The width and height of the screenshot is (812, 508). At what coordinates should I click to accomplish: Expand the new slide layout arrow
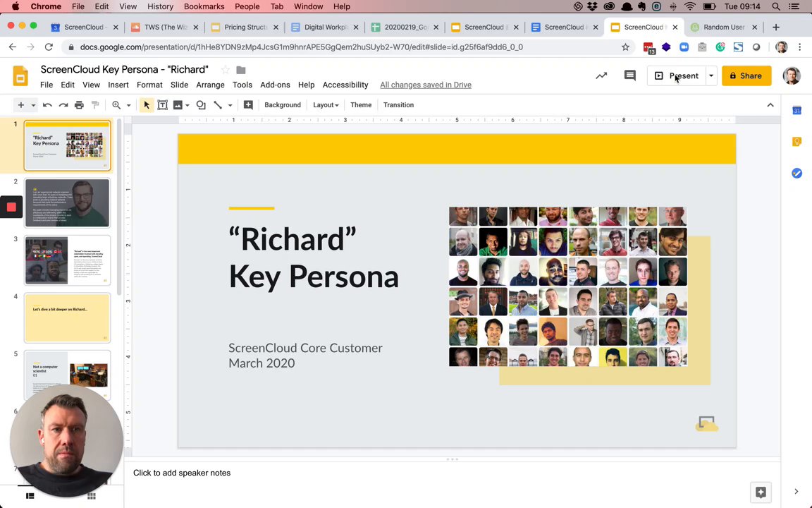(x=32, y=105)
